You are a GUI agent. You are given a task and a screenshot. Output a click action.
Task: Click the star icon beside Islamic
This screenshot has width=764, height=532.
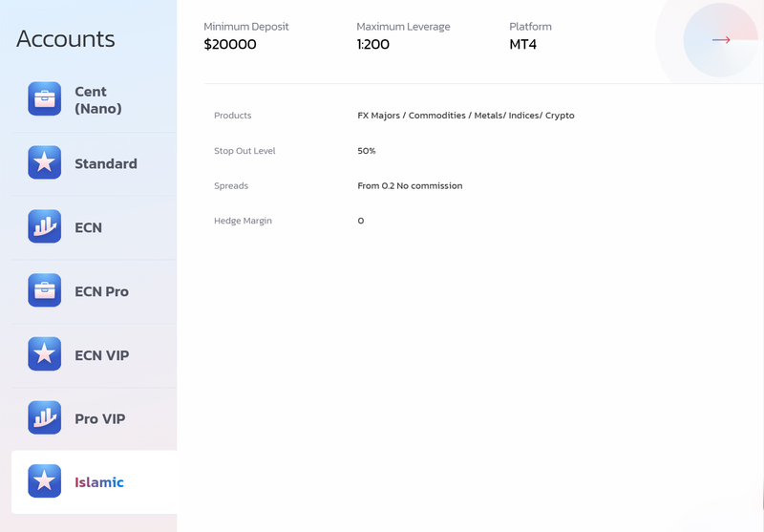pos(44,481)
